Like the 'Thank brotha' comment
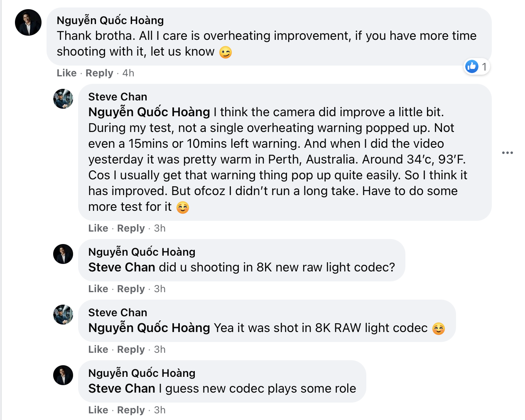 coord(66,73)
